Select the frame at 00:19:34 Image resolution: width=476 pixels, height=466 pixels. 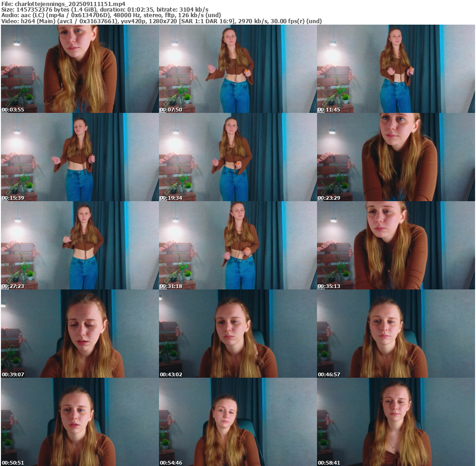pos(238,157)
